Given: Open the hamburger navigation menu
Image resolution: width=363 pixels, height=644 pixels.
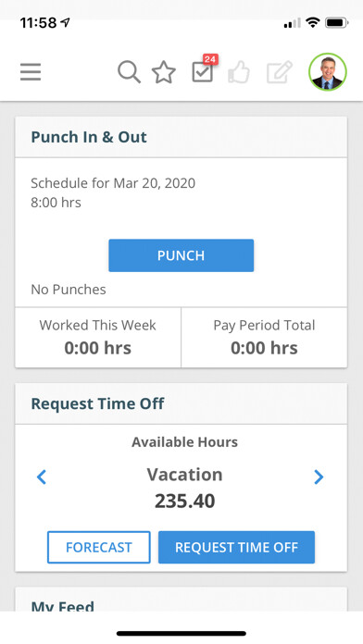Looking at the screenshot, I should coord(31,72).
